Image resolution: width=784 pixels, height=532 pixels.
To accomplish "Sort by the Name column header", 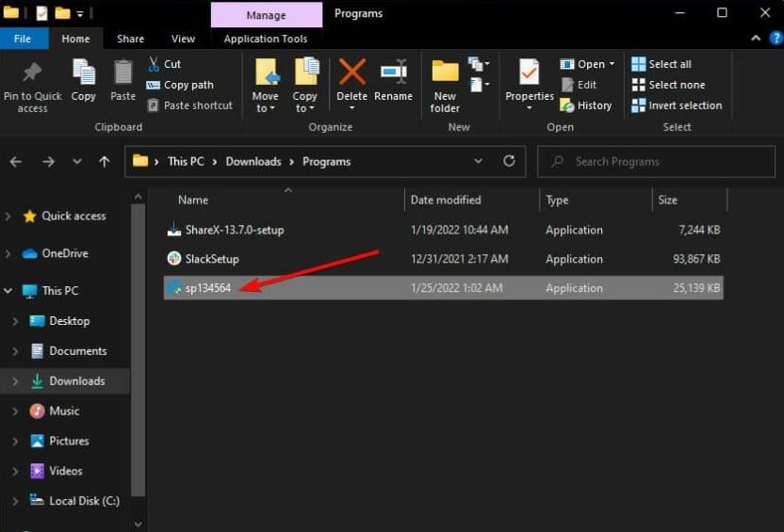I will pyautogui.click(x=193, y=200).
